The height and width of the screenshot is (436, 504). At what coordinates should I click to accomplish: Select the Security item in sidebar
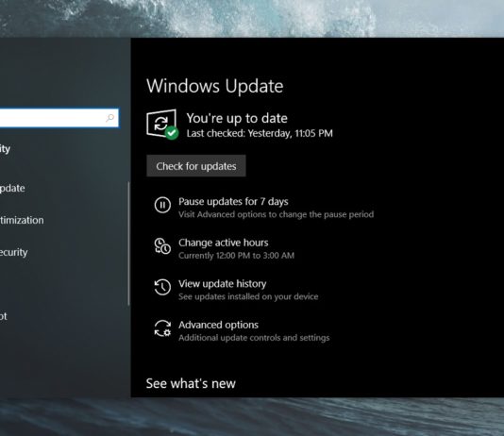13,252
